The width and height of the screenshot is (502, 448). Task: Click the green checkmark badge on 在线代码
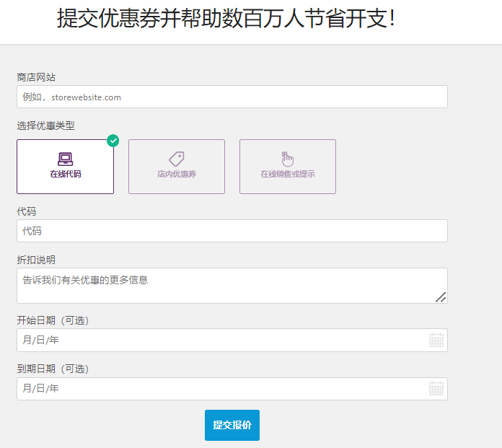pyautogui.click(x=113, y=141)
